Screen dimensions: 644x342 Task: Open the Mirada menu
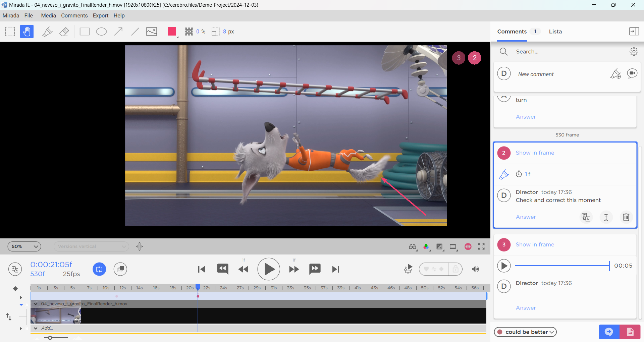[11, 15]
